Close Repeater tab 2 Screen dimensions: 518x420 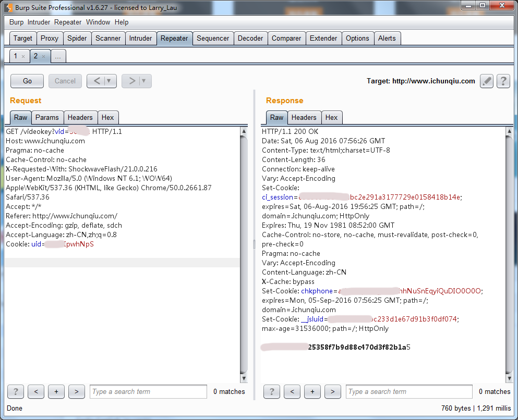(x=44, y=56)
